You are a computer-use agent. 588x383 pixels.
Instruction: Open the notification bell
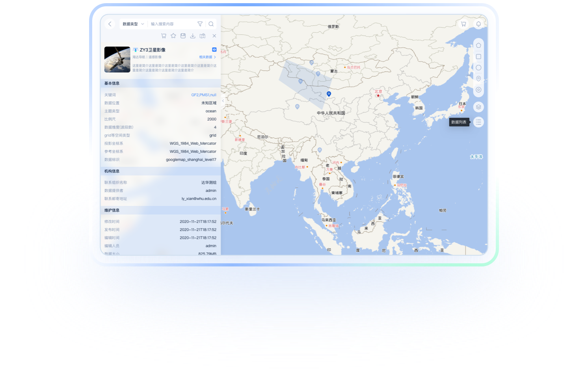coord(478,24)
